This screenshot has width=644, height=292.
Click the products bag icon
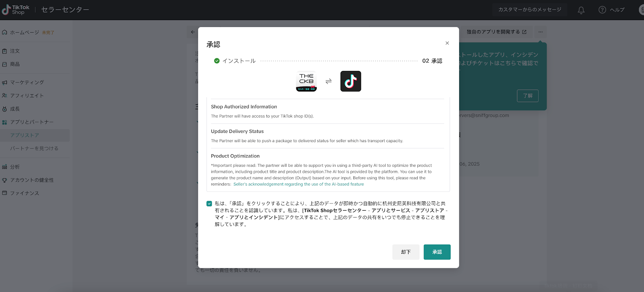click(x=4, y=64)
